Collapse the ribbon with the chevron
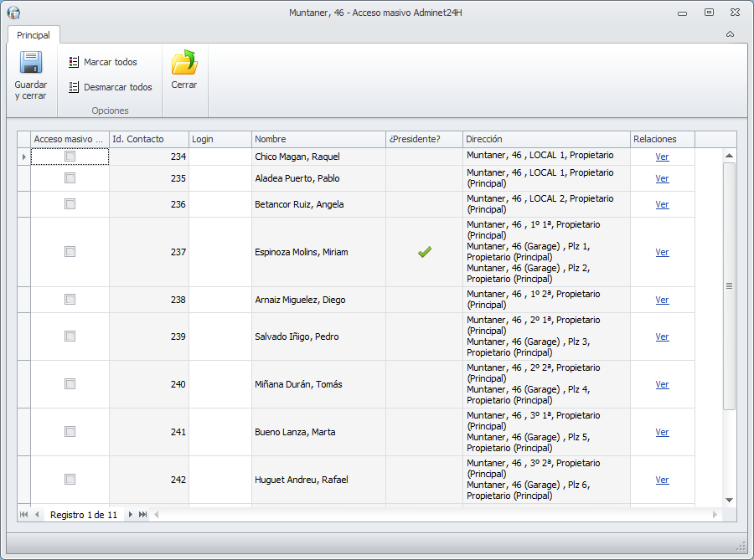754x560 pixels. click(x=730, y=34)
